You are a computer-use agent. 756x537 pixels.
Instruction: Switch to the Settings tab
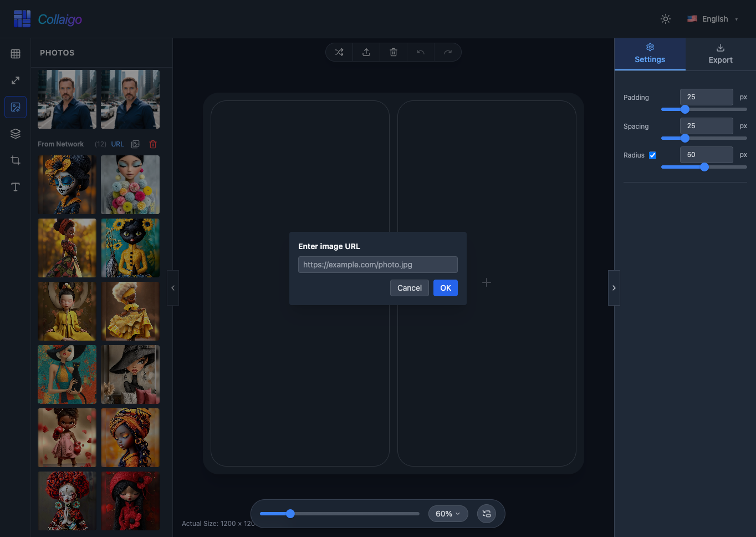(x=650, y=54)
